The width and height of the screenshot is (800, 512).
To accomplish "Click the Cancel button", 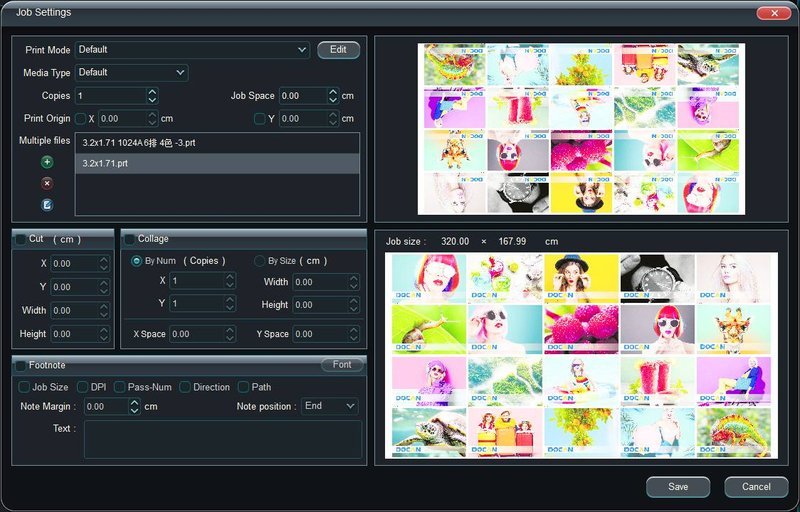I will 756,487.
